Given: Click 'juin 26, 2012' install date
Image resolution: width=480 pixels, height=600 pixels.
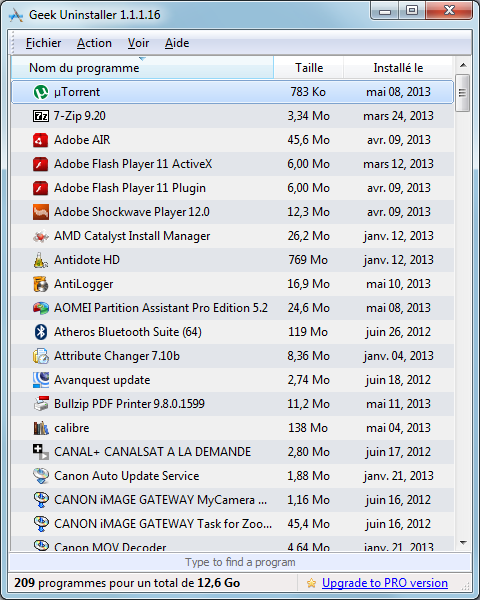Looking at the screenshot, I should tap(398, 332).
